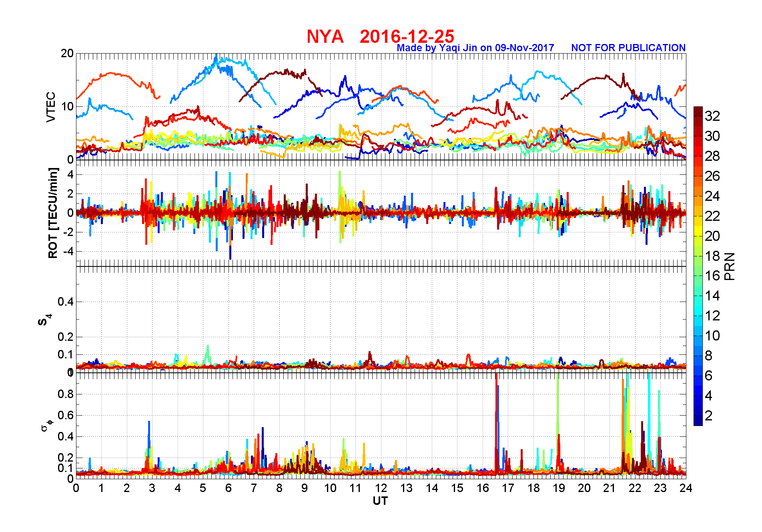The width and height of the screenshot is (762, 532).
Task: Click the 'ROT [TECU/min]' axis label
Action: pyautogui.click(x=53, y=213)
